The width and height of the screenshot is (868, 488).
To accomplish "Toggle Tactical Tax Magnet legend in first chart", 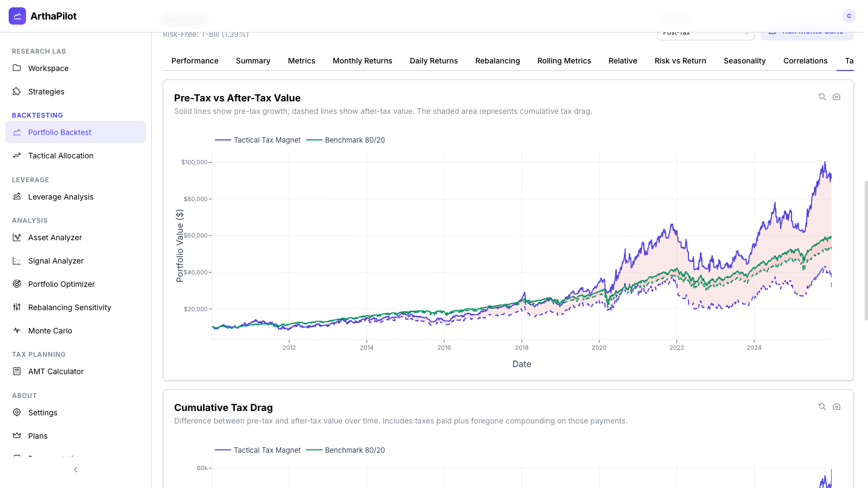I will pos(258,140).
